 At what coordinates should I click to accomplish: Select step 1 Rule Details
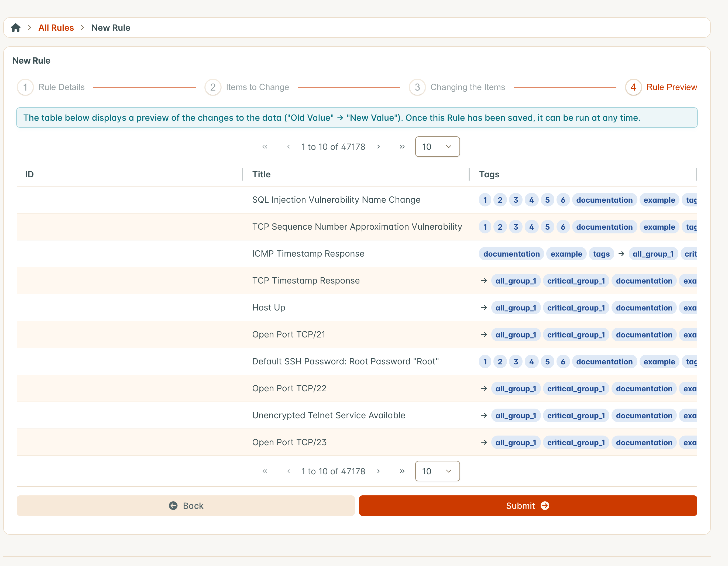coord(51,87)
